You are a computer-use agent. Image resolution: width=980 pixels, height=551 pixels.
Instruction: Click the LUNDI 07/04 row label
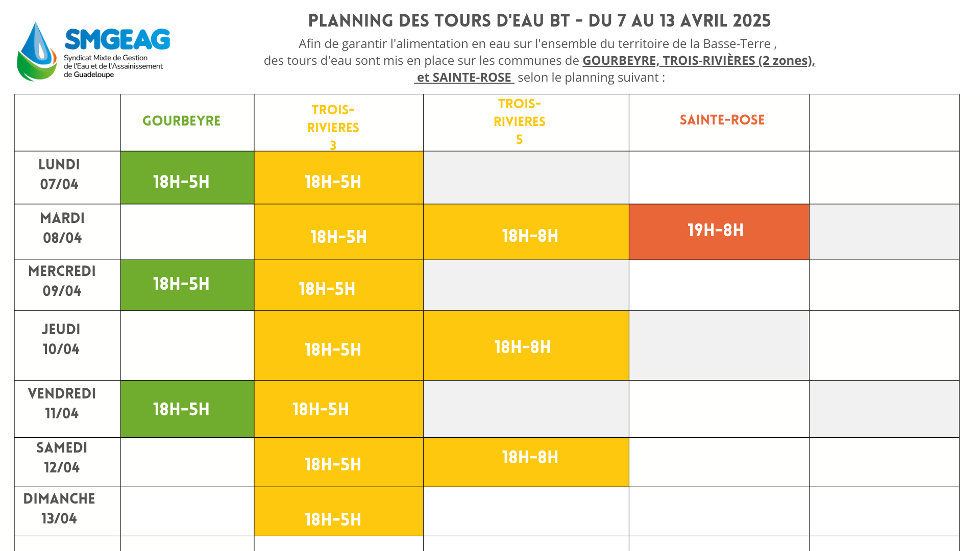click(x=60, y=174)
